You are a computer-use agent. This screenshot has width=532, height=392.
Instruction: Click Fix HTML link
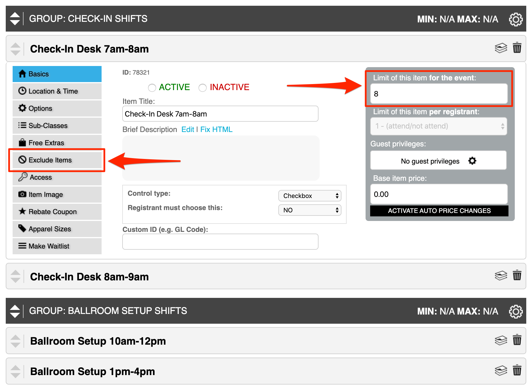click(216, 129)
